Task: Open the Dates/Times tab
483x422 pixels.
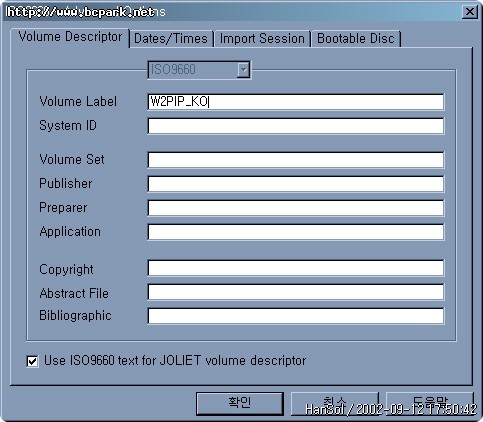Action: coord(171,39)
